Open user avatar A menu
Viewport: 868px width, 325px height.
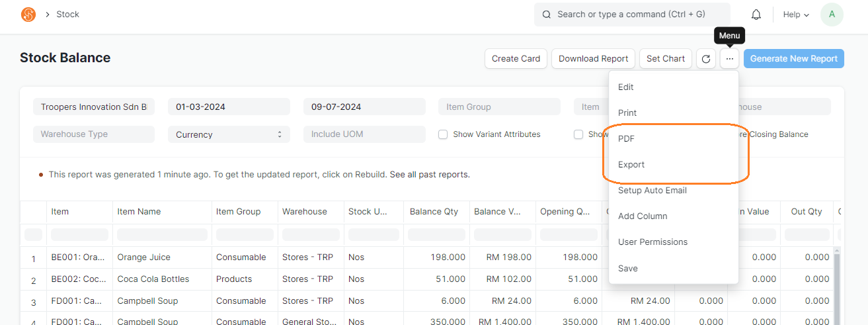[x=832, y=15]
